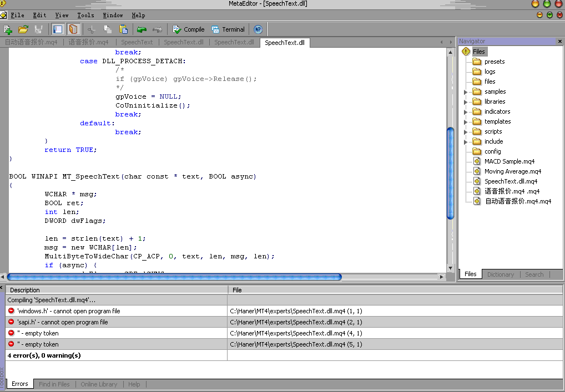Toggle the Navigator panel icon
This screenshot has width=565, height=392.
pos(58,29)
